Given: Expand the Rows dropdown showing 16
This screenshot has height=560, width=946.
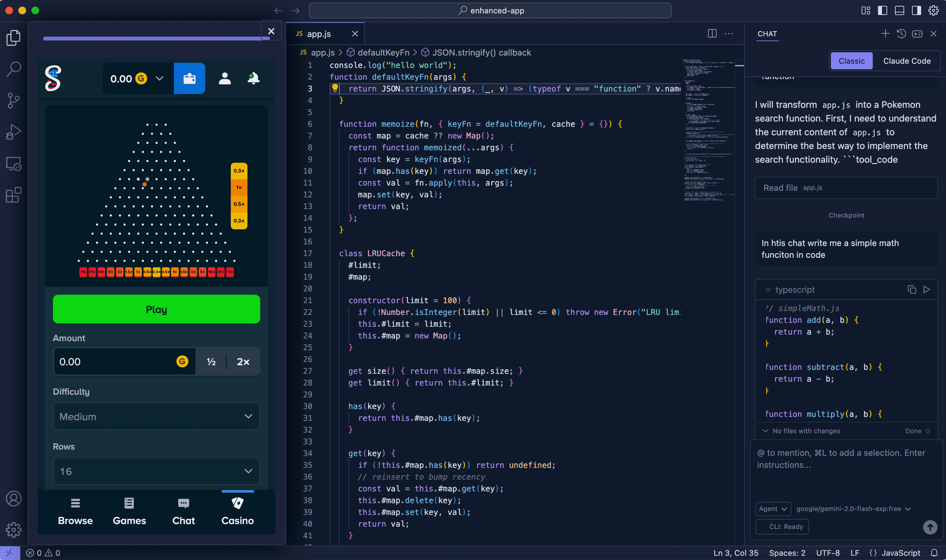Looking at the screenshot, I should [156, 471].
